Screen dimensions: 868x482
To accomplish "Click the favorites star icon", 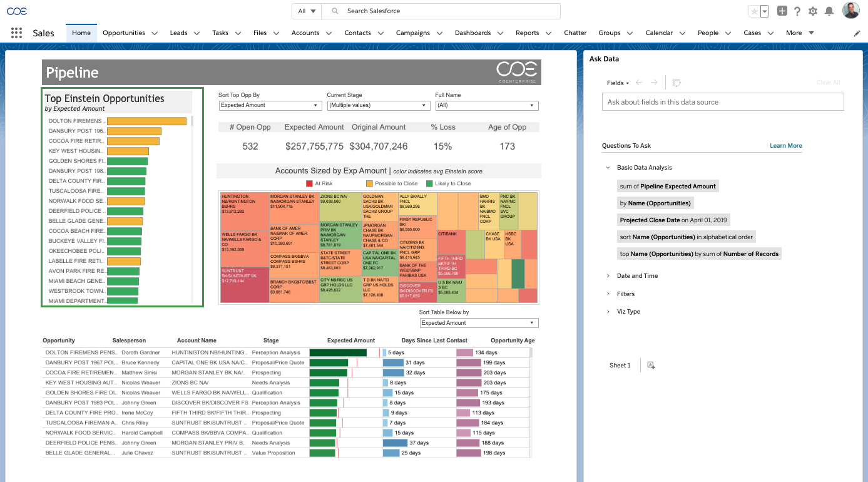I will click(x=754, y=11).
